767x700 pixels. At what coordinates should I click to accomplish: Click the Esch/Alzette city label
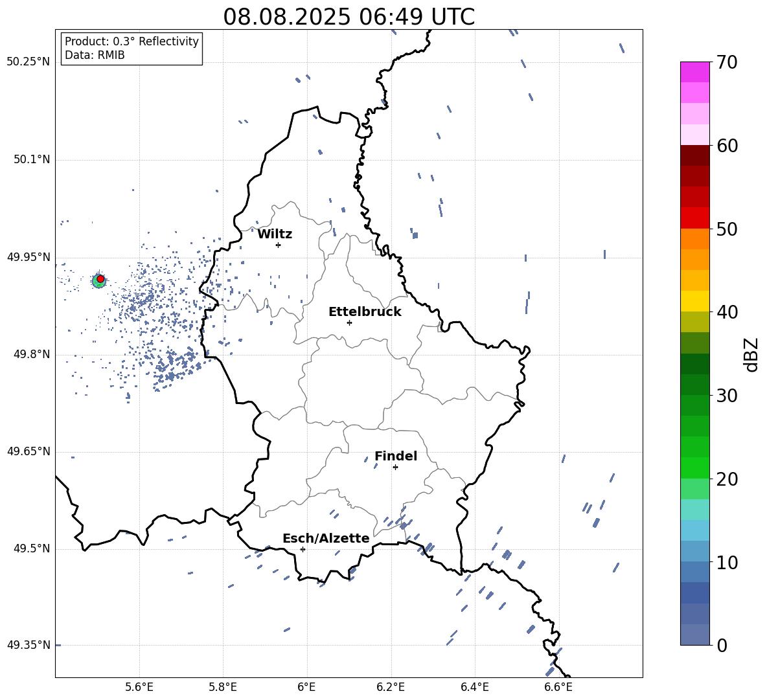click(326, 538)
